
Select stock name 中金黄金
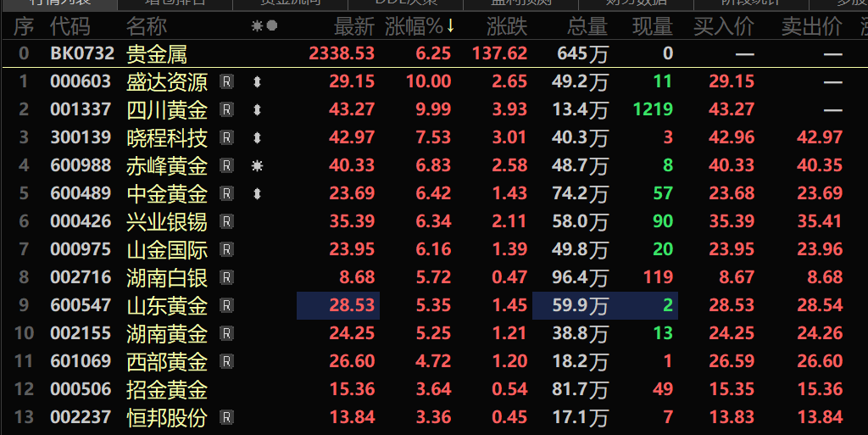[167, 193]
